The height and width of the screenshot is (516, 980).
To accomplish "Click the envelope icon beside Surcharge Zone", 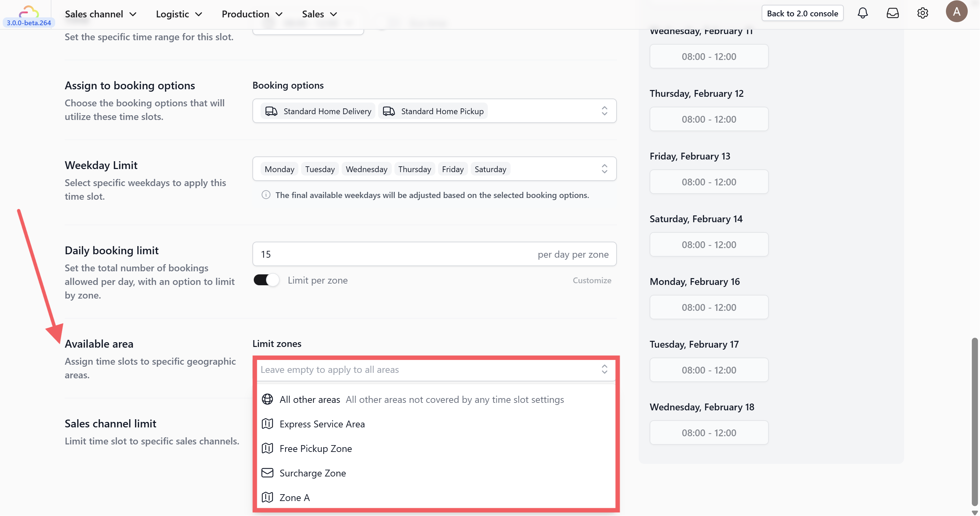I will tap(267, 473).
